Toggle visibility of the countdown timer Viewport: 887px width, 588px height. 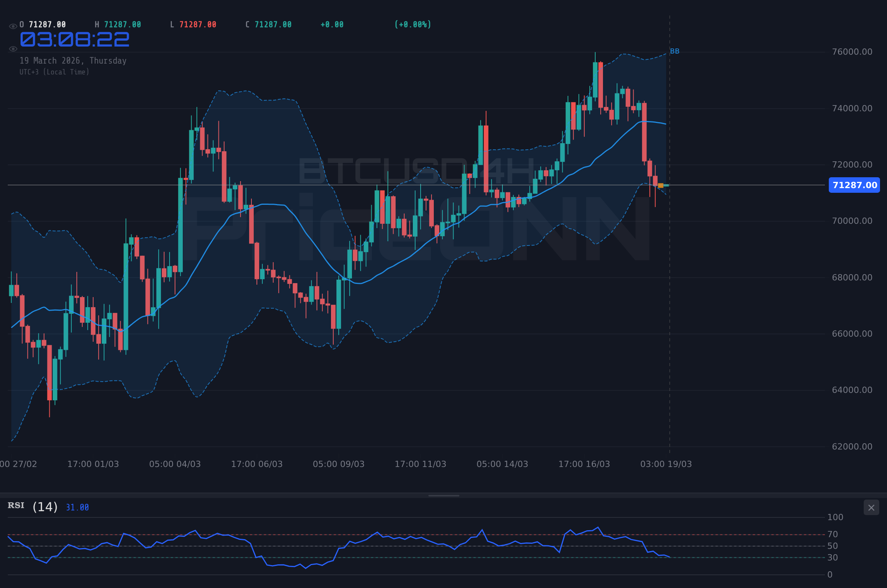click(x=13, y=49)
